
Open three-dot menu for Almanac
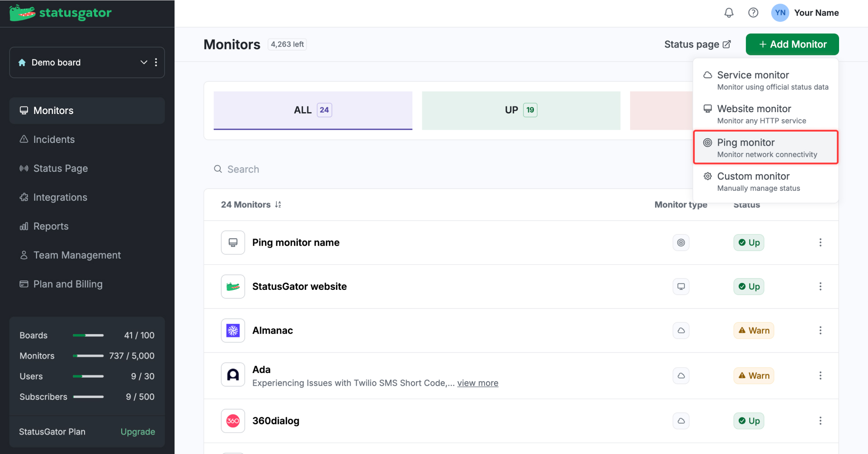point(820,331)
